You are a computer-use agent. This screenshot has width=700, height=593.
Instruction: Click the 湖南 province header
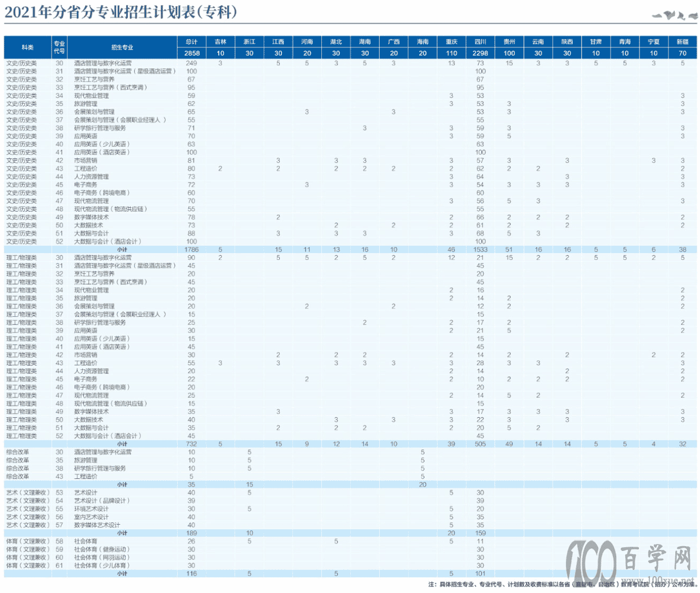[365, 42]
